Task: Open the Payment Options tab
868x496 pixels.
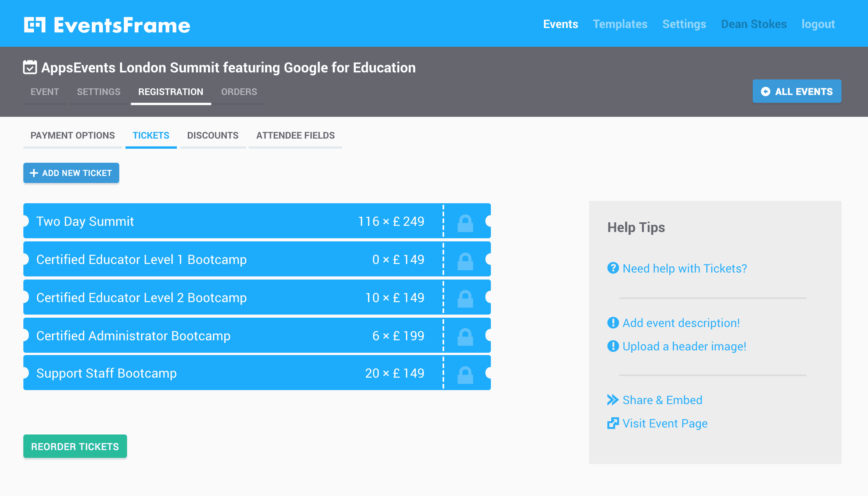Action: 72,135
